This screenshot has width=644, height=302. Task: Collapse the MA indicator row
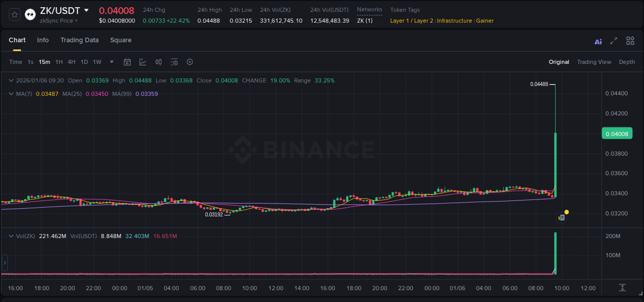pyautogui.click(x=11, y=94)
